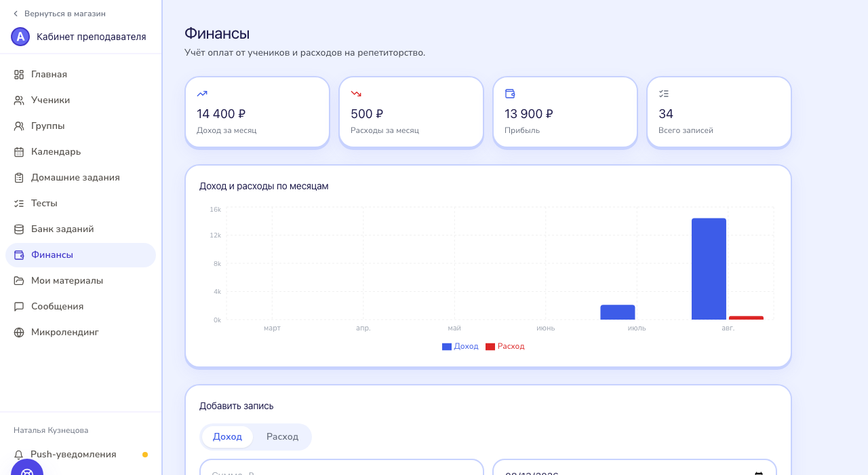Image resolution: width=868 pixels, height=475 pixels.
Task: Click the Тесты checklist icon in sidebar
Action: [x=19, y=204]
